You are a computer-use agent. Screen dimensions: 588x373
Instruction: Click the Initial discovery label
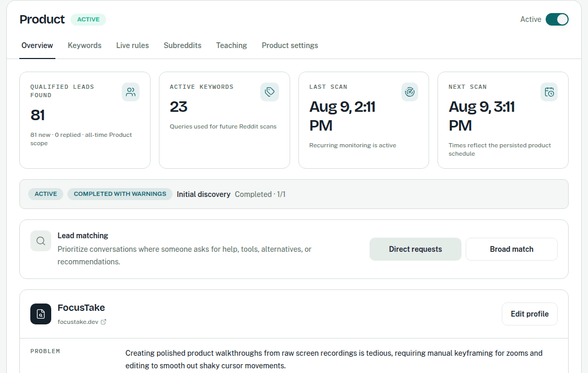(203, 194)
